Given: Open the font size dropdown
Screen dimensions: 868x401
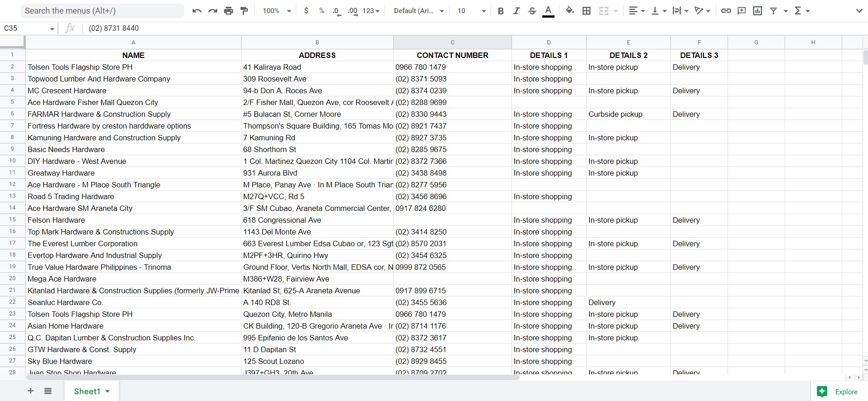Looking at the screenshot, I should coord(471,11).
